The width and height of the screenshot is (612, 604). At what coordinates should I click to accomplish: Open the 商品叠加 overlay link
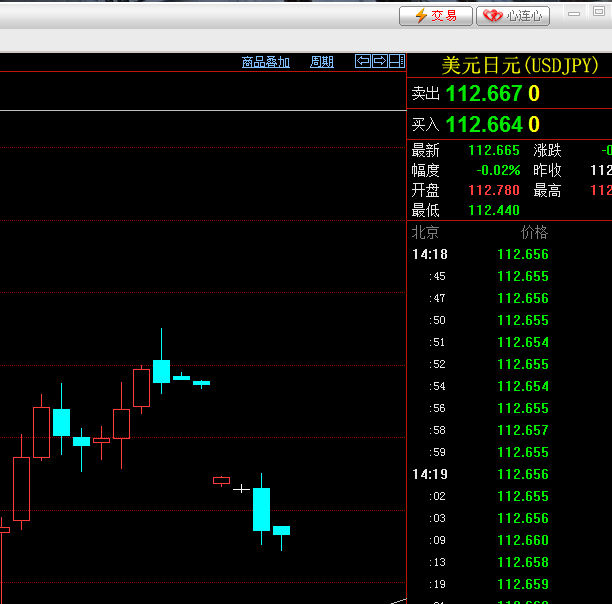coord(266,62)
